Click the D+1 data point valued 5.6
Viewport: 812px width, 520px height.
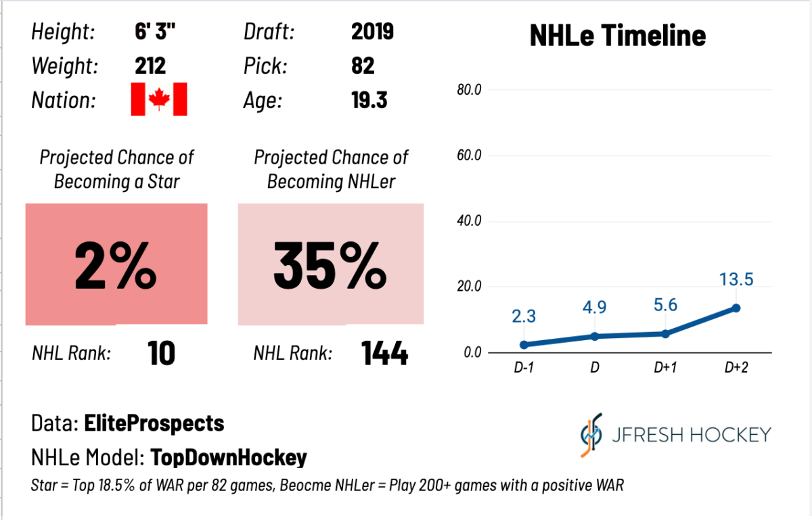point(665,333)
